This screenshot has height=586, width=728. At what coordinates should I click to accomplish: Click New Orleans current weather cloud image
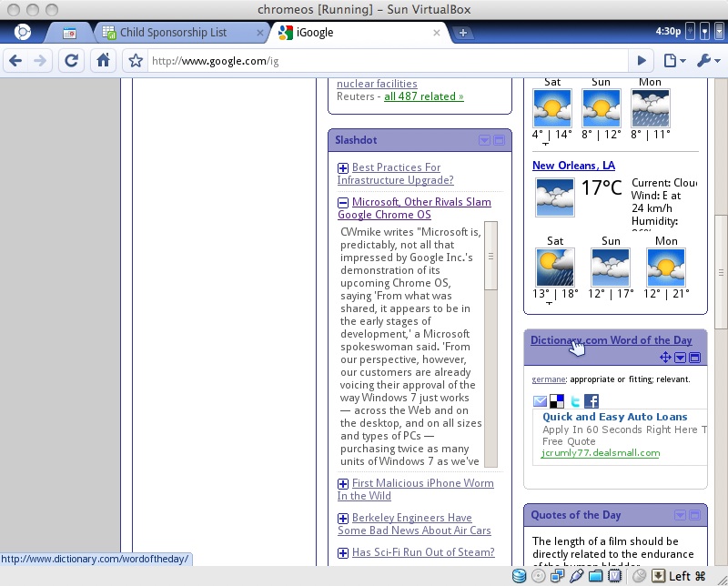point(555,197)
